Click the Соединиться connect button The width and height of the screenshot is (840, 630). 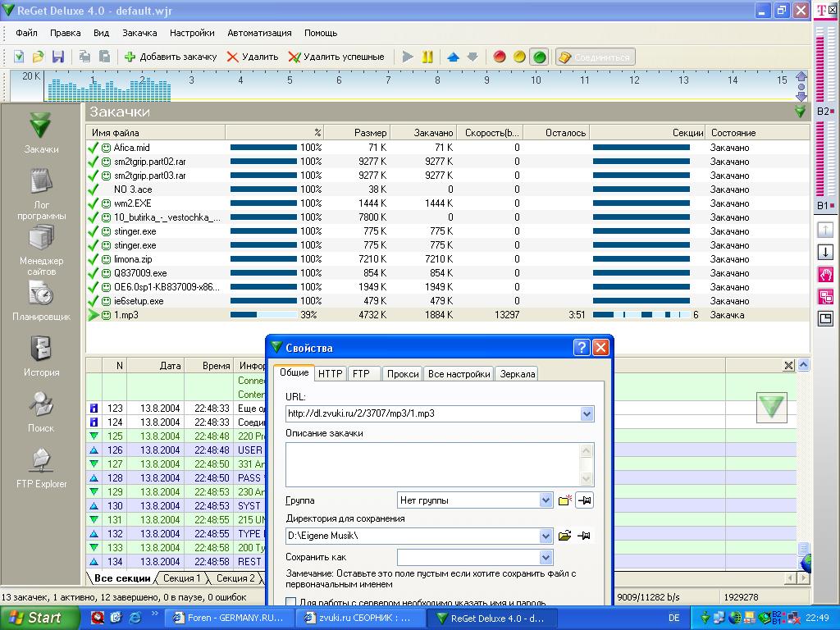pos(596,57)
